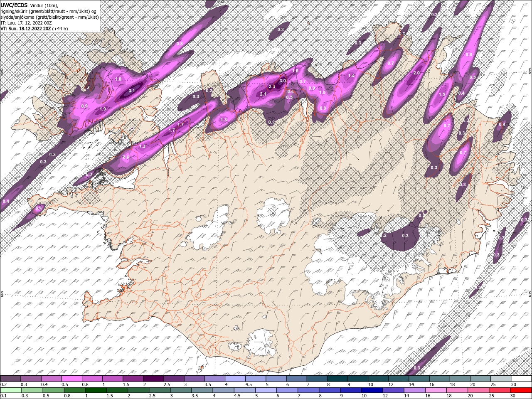Image resolution: width=532 pixels, height=399 pixels.
Task: Pick the gray 20 swatch in the purple-to-teal scale
Action: point(480,379)
